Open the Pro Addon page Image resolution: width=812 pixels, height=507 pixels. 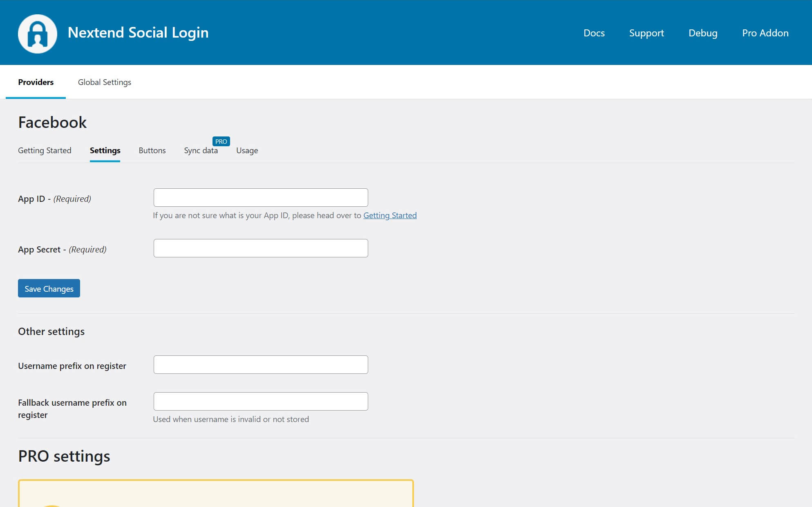click(765, 33)
